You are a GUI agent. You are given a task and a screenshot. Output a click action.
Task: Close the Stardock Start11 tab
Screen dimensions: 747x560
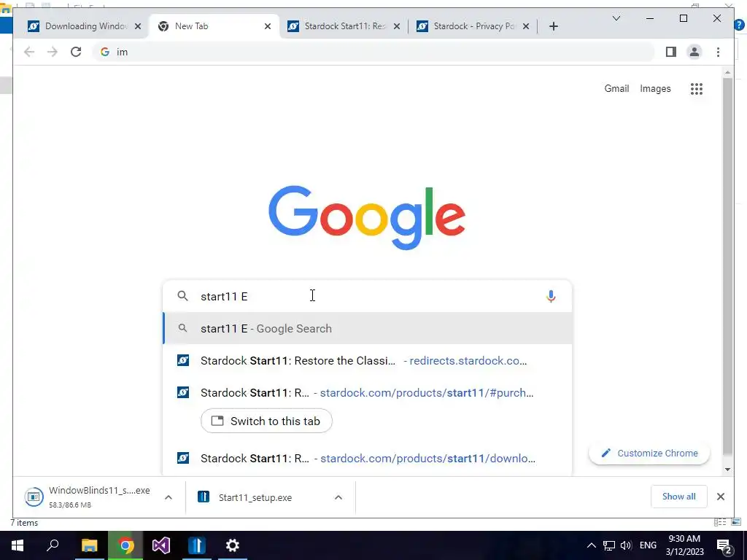coord(396,26)
